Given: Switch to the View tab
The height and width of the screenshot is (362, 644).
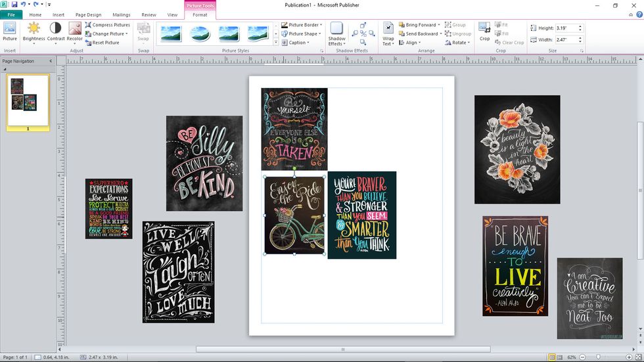Looking at the screenshot, I should coord(172,14).
